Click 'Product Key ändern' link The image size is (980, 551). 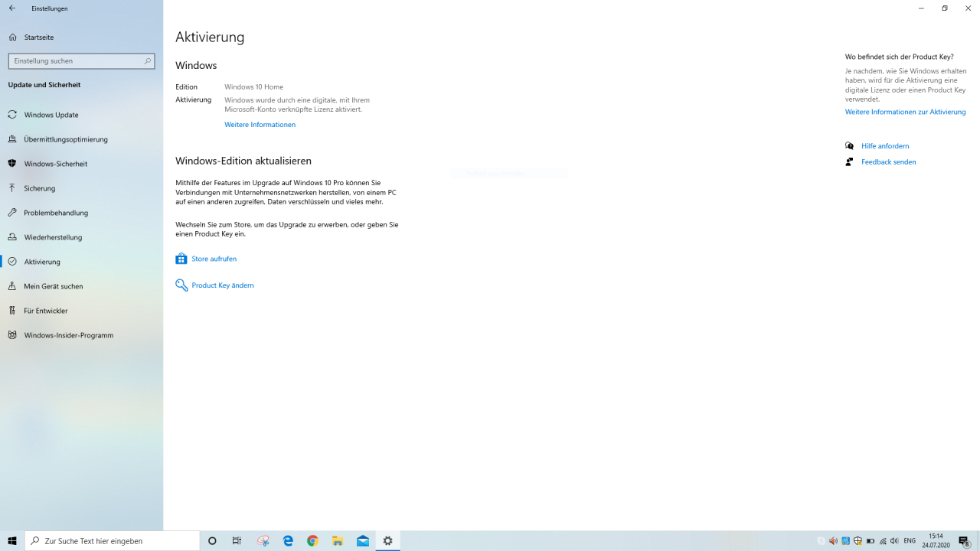(x=222, y=285)
